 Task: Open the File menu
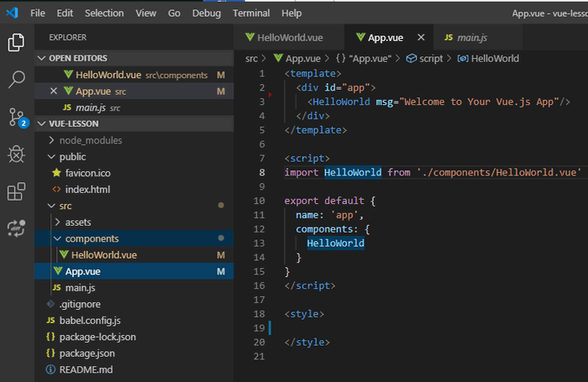click(x=38, y=13)
